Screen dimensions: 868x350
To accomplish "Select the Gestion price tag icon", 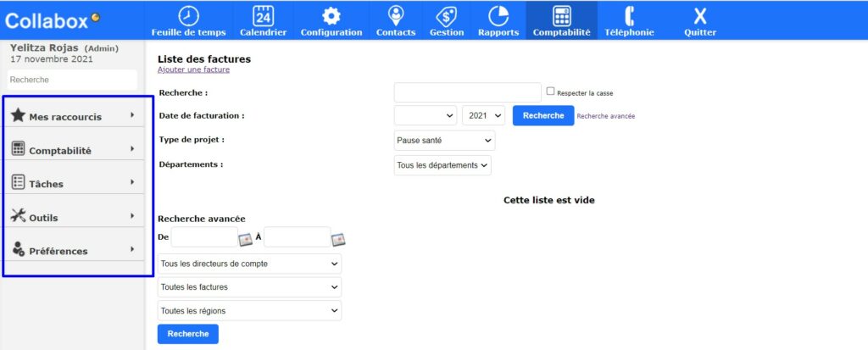I will coord(446,15).
